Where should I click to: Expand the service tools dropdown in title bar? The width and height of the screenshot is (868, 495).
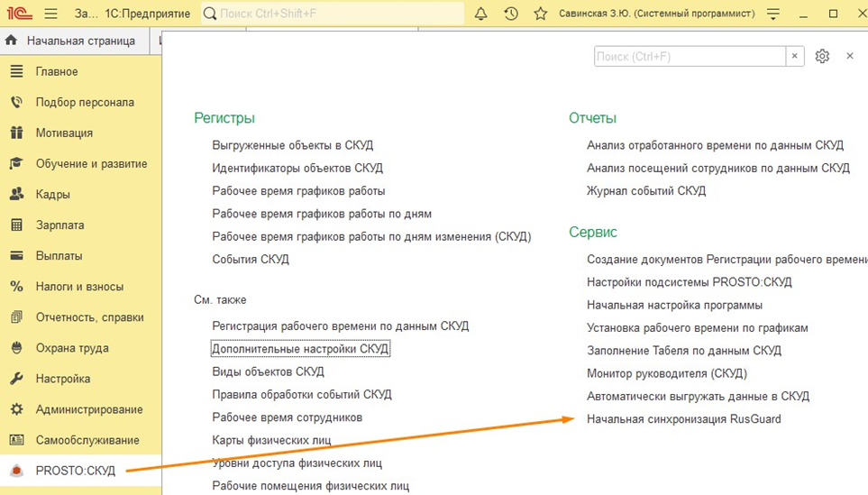click(772, 14)
